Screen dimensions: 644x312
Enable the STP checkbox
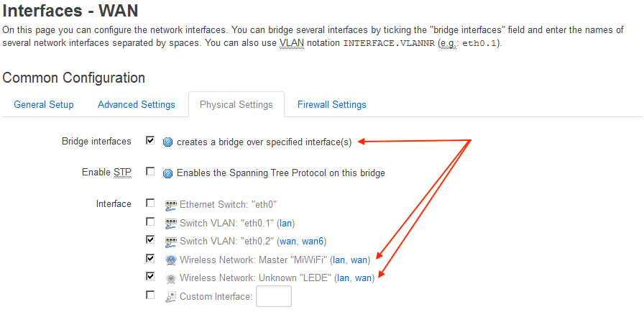150,172
